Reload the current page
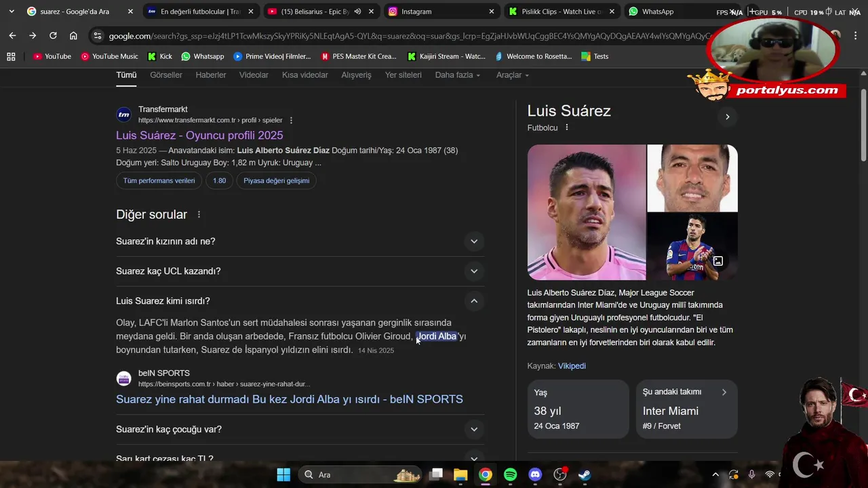868x488 pixels. [53, 36]
